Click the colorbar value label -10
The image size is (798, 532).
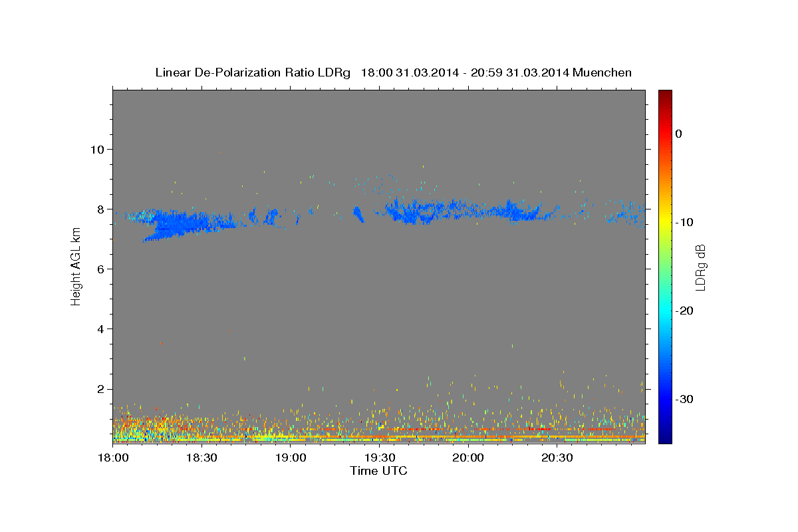(684, 222)
